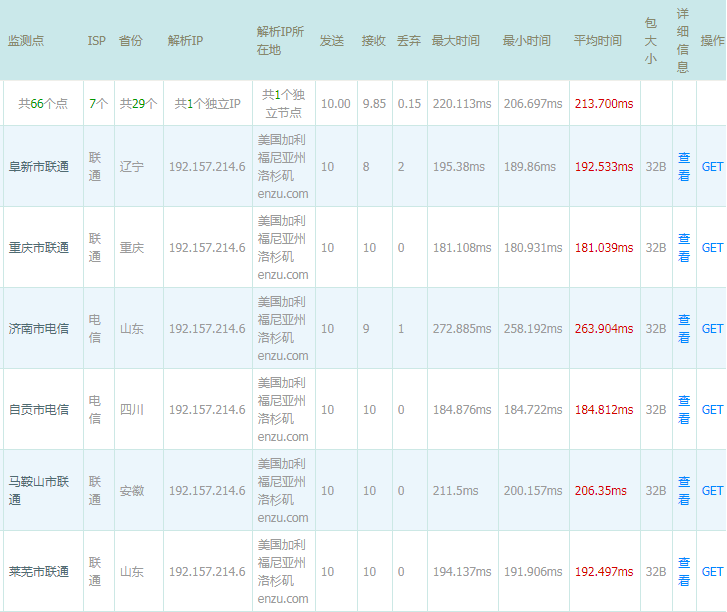Viewport: 727px width, 612px height.
Task: Click the average time 192.497ms
Action: pyautogui.click(x=604, y=572)
